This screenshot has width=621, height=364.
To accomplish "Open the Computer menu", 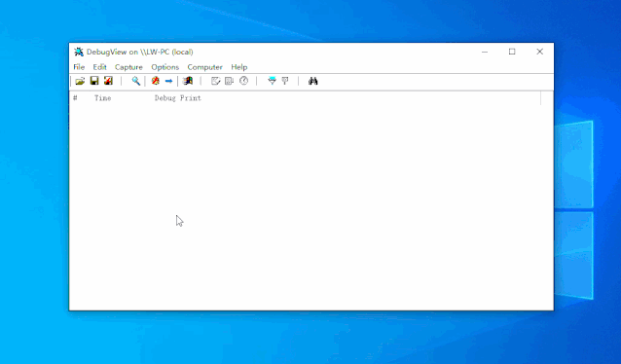I will [204, 67].
